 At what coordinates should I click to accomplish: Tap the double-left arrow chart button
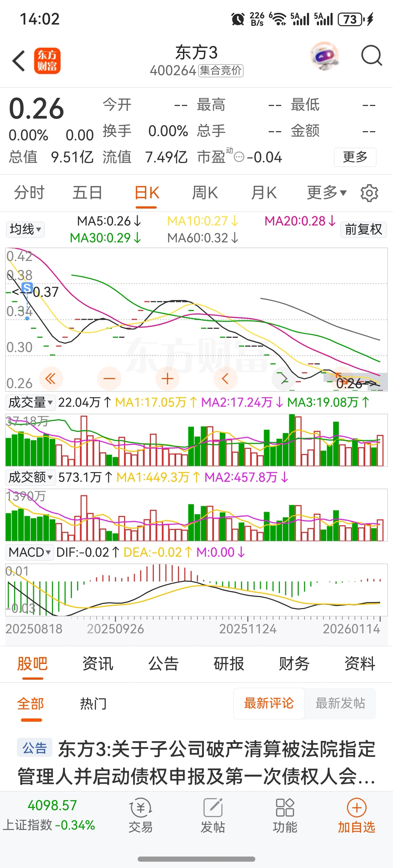51,379
